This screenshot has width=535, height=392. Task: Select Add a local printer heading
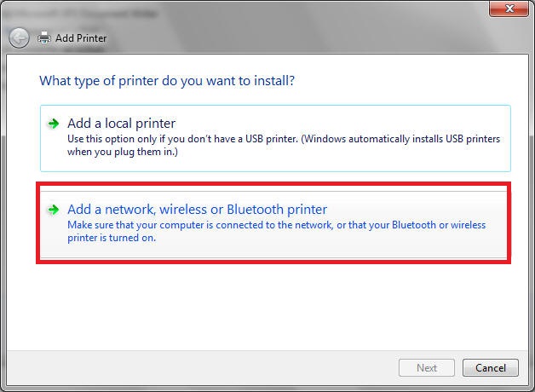click(122, 124)
